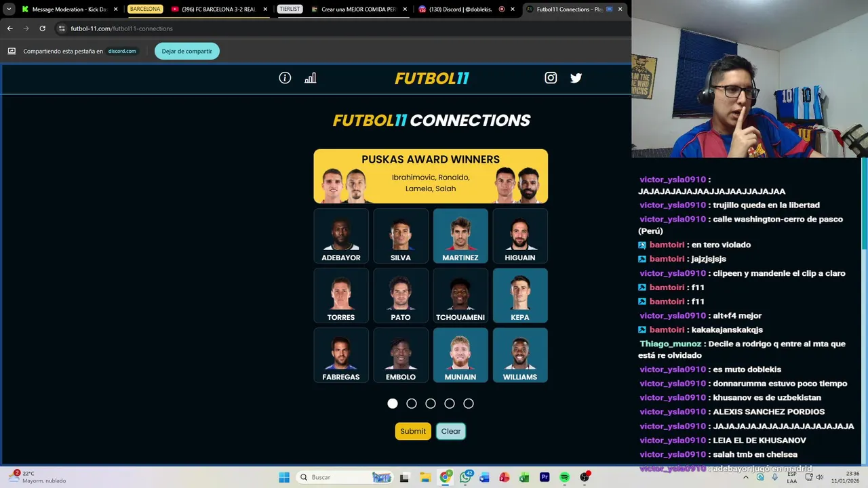Close the Discord tab
868x488 pixels.
pos(512,9)
